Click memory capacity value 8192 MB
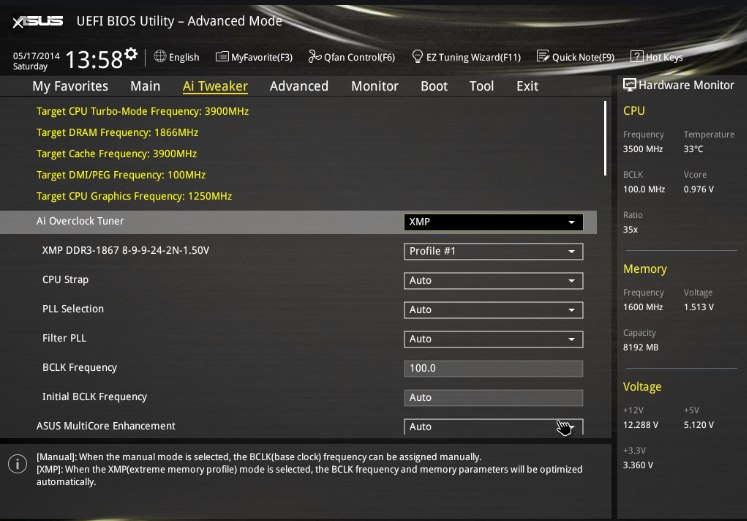 coord(641,347)
